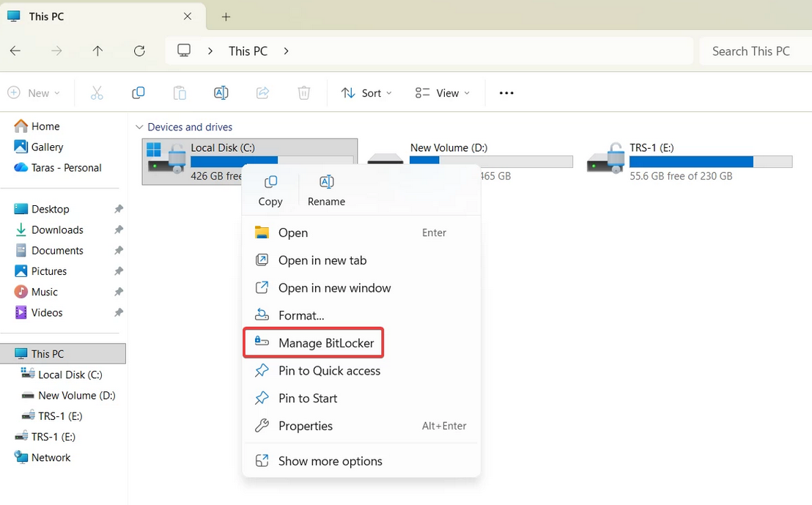Click the Cut scissors icon in toolbar

point(97,93)
